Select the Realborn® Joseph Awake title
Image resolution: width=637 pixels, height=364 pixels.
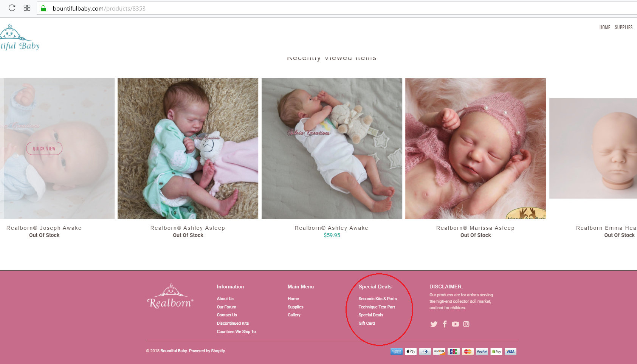tap(44, 228)
